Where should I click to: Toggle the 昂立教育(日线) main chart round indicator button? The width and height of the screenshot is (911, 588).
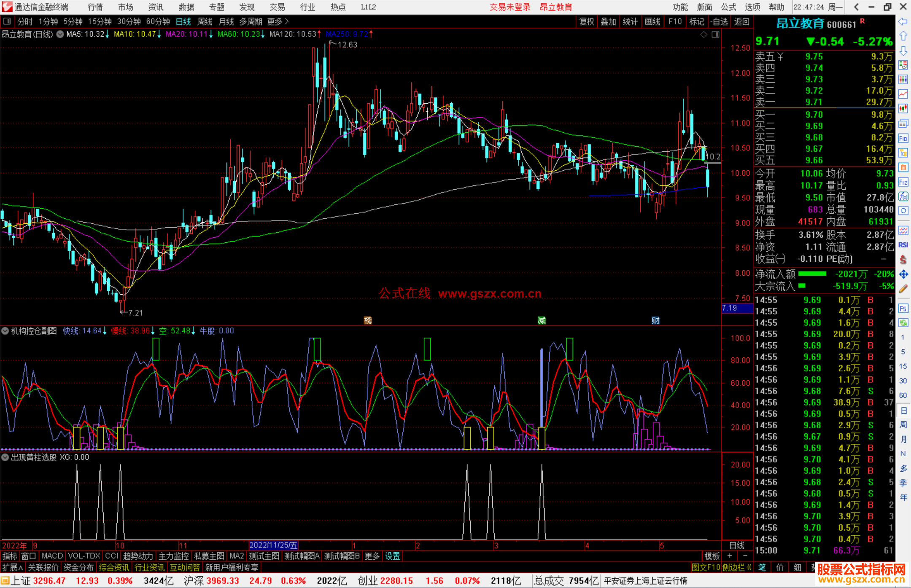60,34
